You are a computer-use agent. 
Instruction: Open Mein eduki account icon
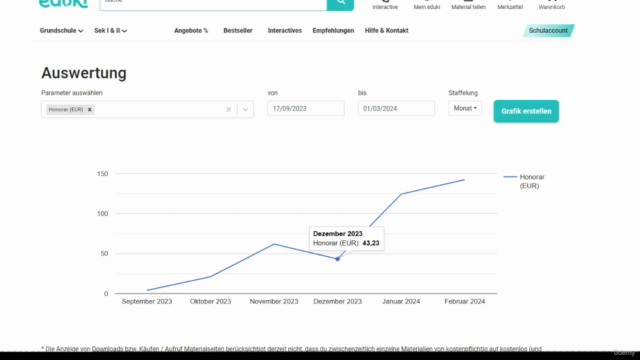click(x=427, y=5)
